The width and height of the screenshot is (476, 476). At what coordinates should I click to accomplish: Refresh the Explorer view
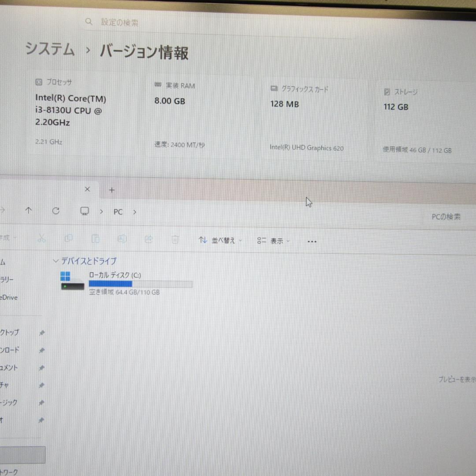click(56, 211)
